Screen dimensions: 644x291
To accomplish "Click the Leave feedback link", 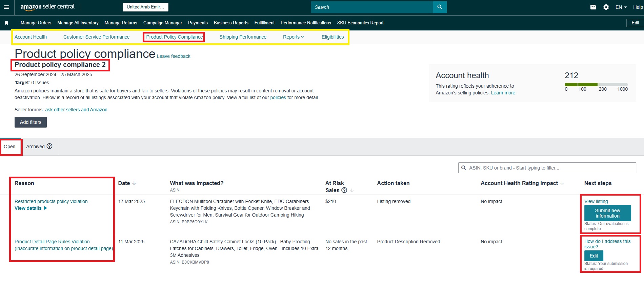I will (x=174, y=56).
